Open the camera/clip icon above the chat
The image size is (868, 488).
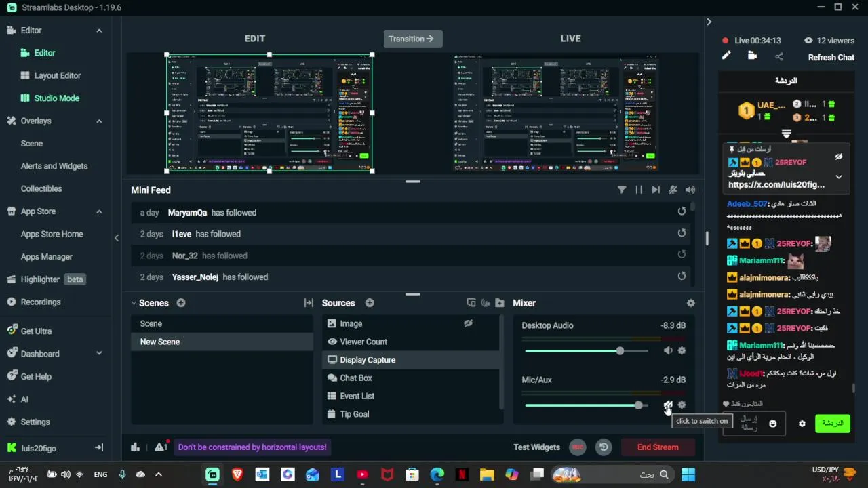[752, 56]
